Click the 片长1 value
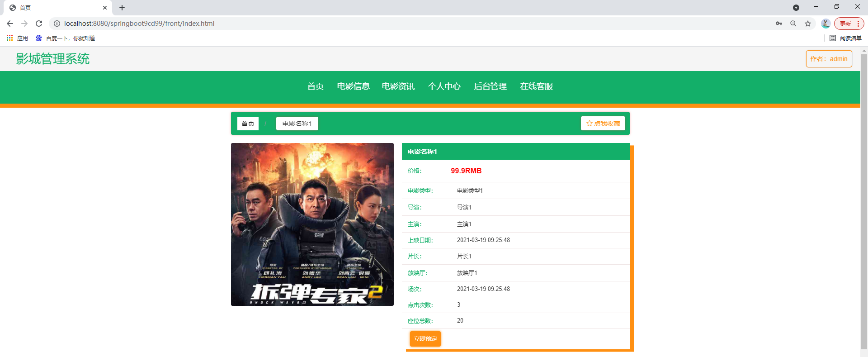The height and width of the screenshot is (357, 868). coord(464,256)
